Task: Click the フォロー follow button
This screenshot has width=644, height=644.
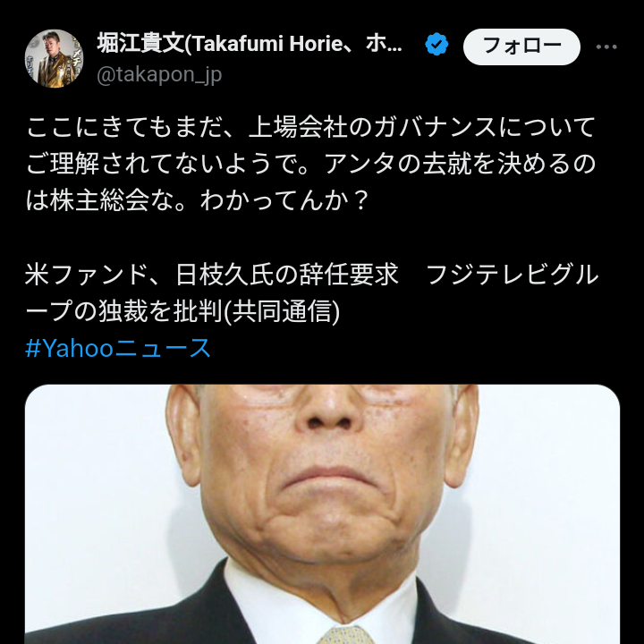Action: coord(521,47)
